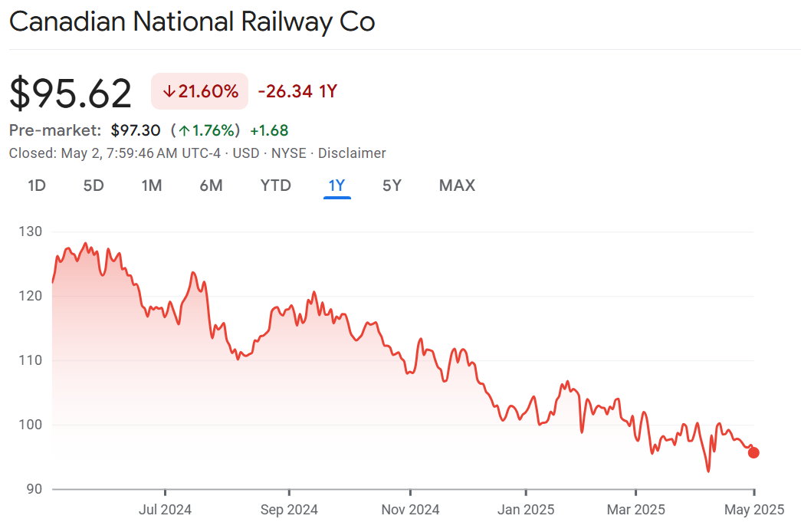Click the -26.34 1Y change value
Screen dimensions: 801x532
tap(297, 92)
